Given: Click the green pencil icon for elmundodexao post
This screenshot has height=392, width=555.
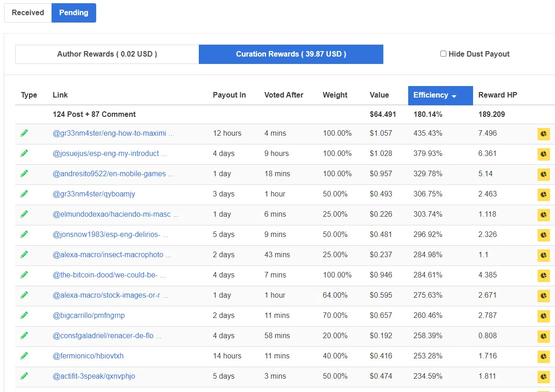Looking at the screenshot, I should click(x=24, y=214).
